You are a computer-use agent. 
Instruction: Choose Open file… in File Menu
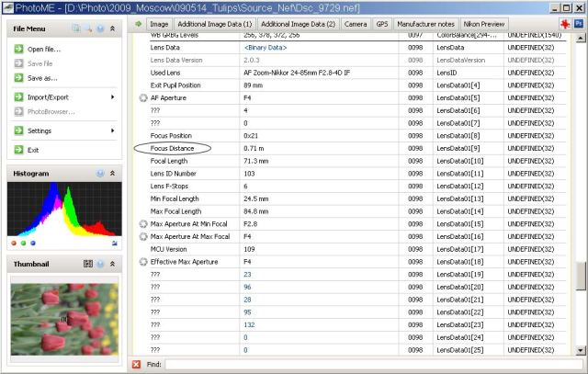coord(44,49)
